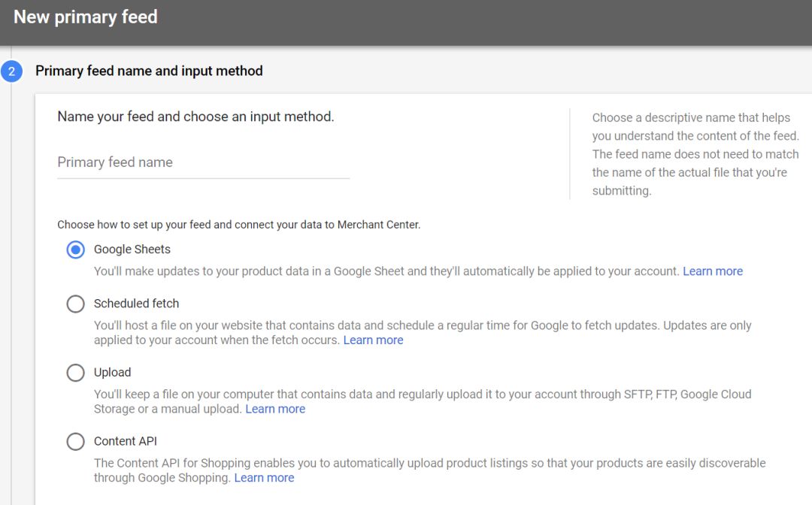The height and width of the screenshot is (505, 812).
Task: Click the Primary feed name field
Action: pos(203,163)
